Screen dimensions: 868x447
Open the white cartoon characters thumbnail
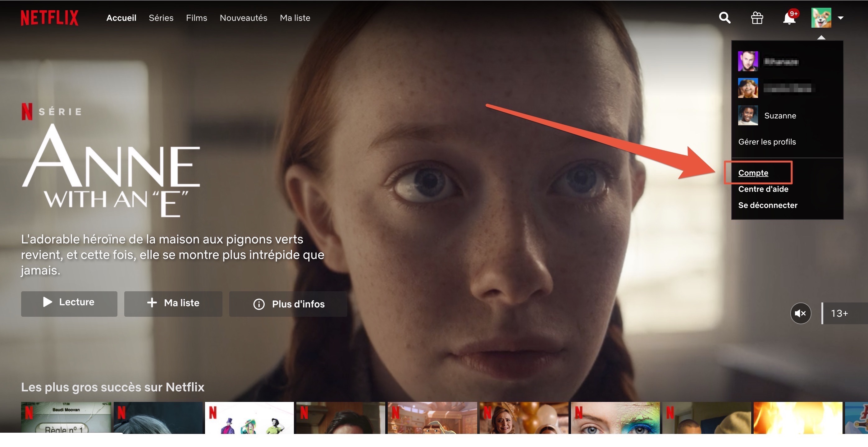pyautogui.click(x=249, y=417)
